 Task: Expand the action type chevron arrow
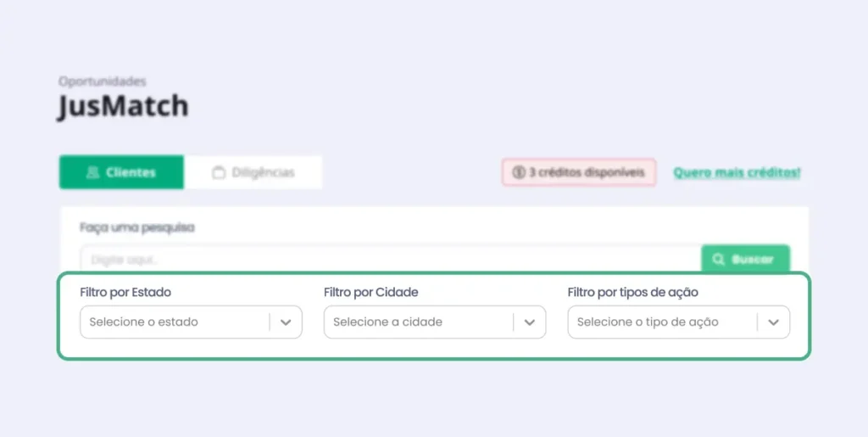coord(773,322)
